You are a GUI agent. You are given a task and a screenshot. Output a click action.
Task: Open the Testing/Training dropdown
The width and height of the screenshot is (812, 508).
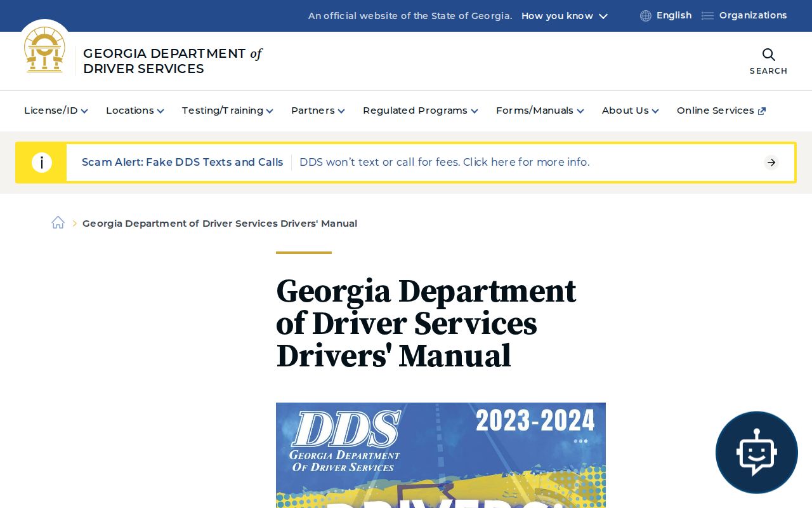pyautogui.click(x=228, y=110)
